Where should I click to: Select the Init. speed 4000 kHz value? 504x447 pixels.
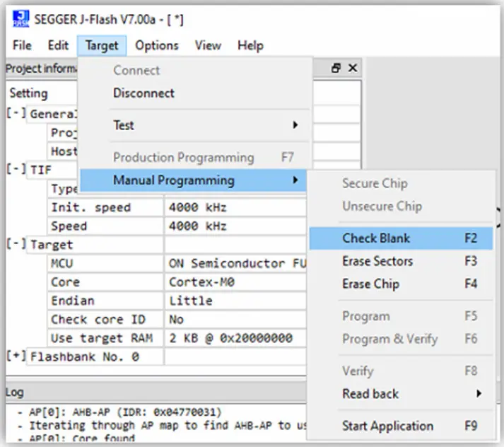[198, 208]
